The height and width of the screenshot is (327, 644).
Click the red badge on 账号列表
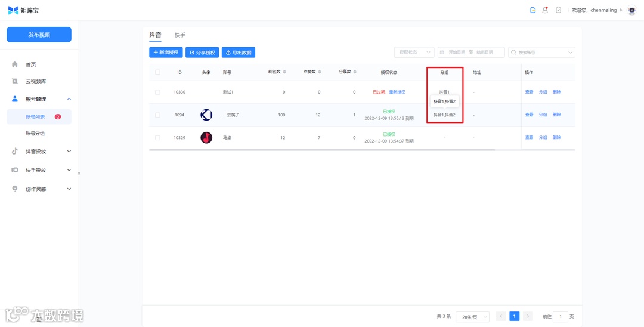58,117
